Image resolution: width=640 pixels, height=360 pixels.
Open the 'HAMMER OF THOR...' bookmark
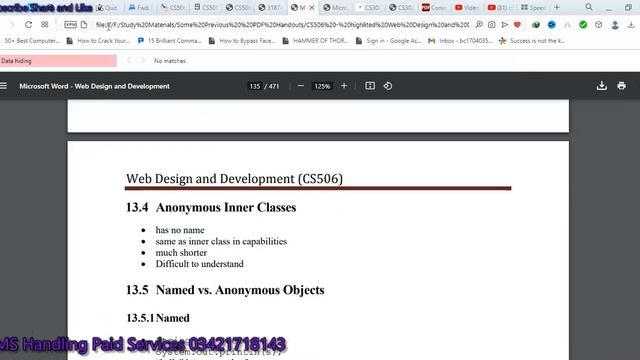click(316, 41)
